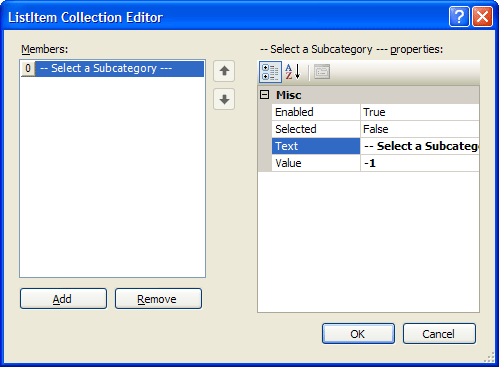This screenshot has height=367, width=499.
Task: Move selected member down with arrow
Action: [224, 99]
